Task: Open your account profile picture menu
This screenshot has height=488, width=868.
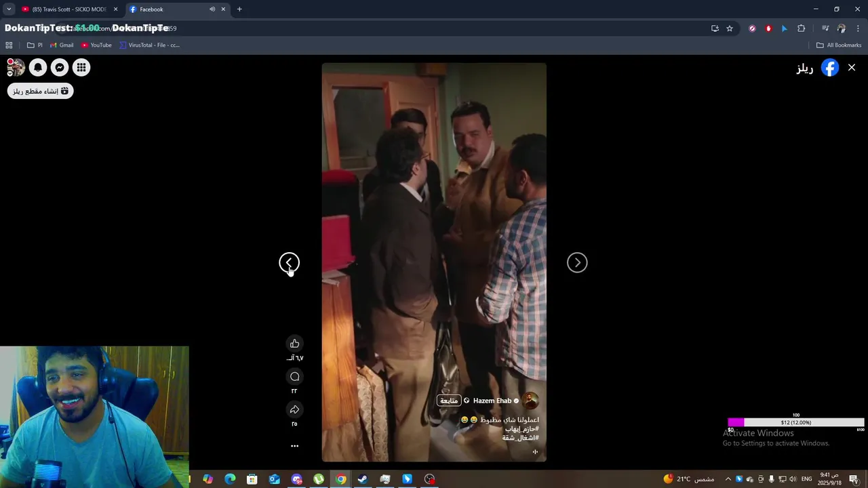Action: coord(16,67)
